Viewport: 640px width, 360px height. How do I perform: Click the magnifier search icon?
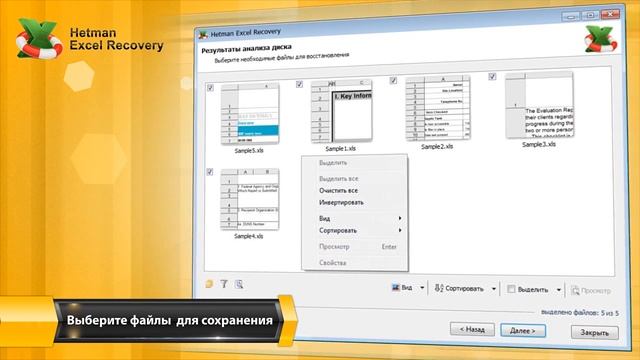pyautogui.click(x=239, y=284)
